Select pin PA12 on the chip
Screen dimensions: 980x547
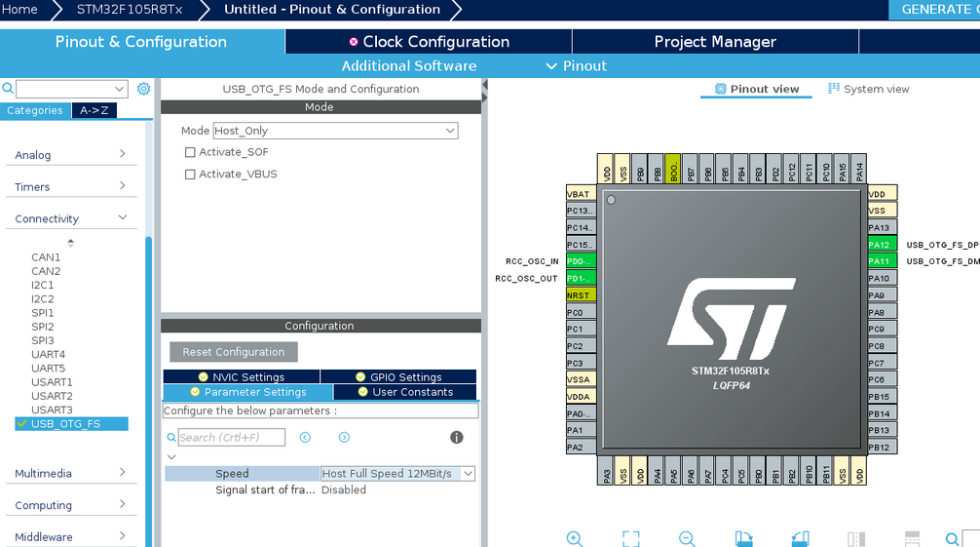[882, 245]
